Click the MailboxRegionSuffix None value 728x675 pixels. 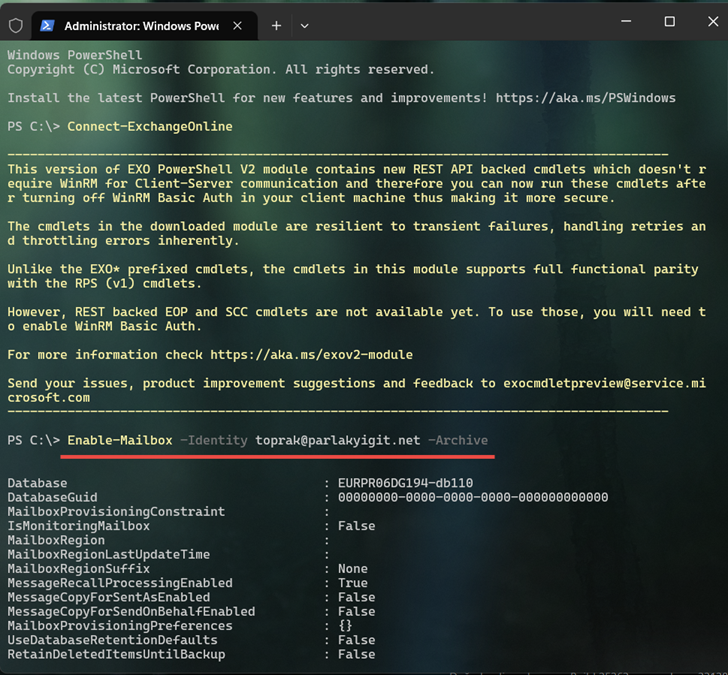[353, 569]
